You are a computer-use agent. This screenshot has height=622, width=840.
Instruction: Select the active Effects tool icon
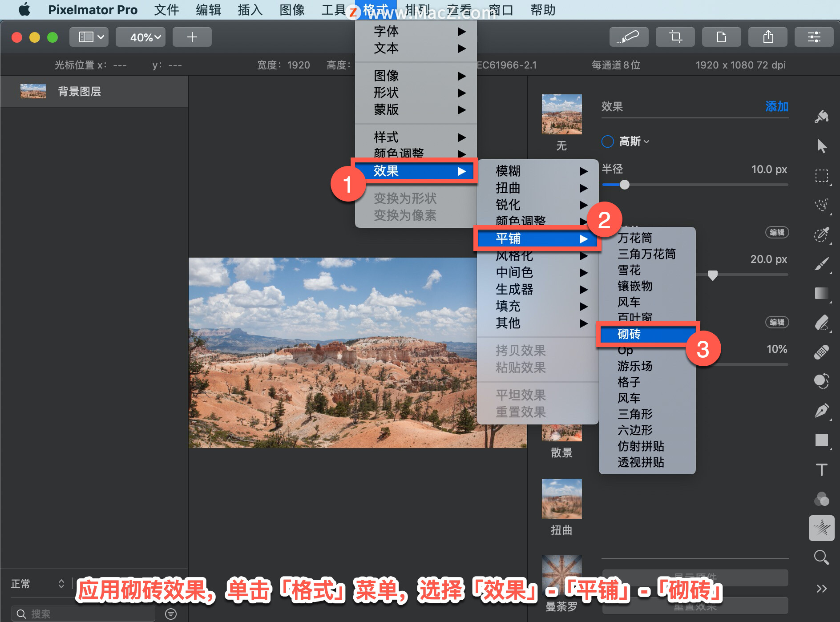(821, 528)
